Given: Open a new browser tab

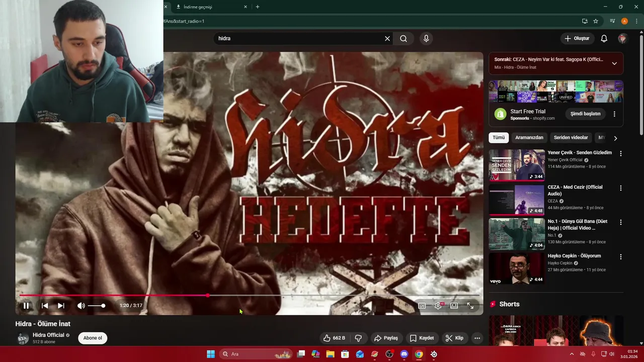Looking at the screenshot, I should (258, 7).
